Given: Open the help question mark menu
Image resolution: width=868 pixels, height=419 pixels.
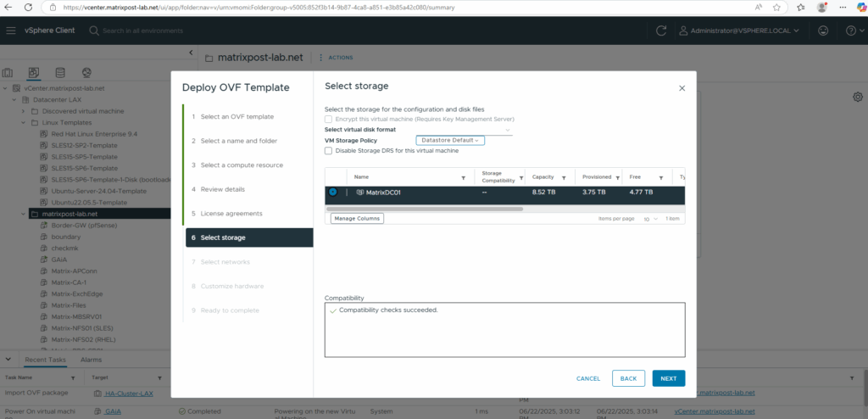Looking at the screenshot, I should click(851, 31).
